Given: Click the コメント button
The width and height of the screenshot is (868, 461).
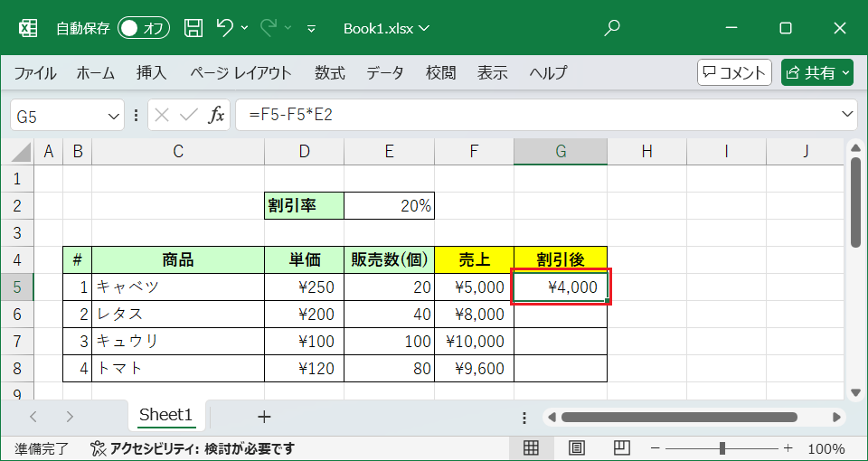Looking at the screenshot, I should [734, 73].
